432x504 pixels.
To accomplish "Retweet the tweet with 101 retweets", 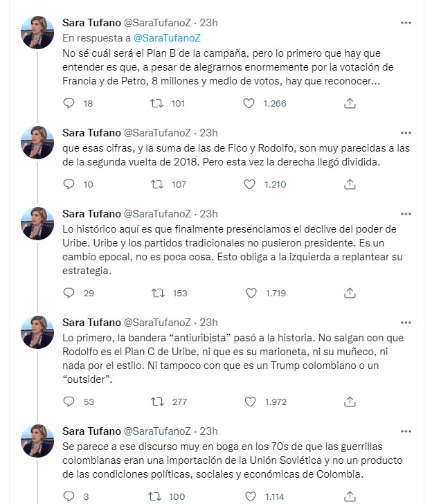I will (157, 103).
